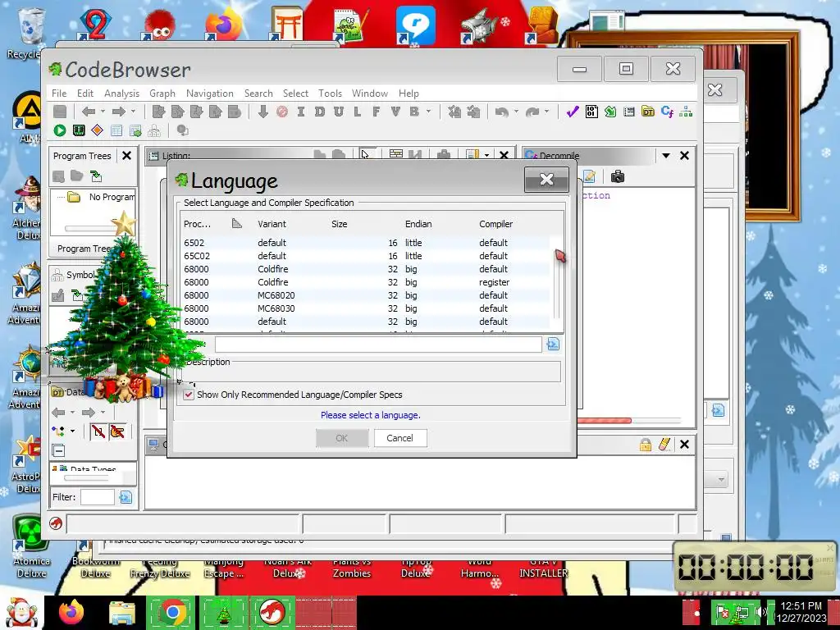The image size is (840, 630).
Task: Click the filter options icon beside Language filter field
Action: pos(553,344)
